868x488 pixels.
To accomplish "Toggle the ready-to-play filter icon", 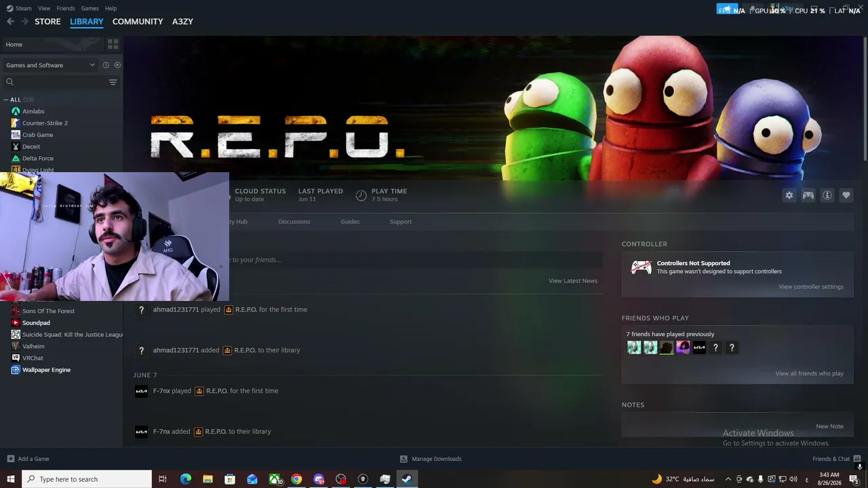I will pos(117,65).
